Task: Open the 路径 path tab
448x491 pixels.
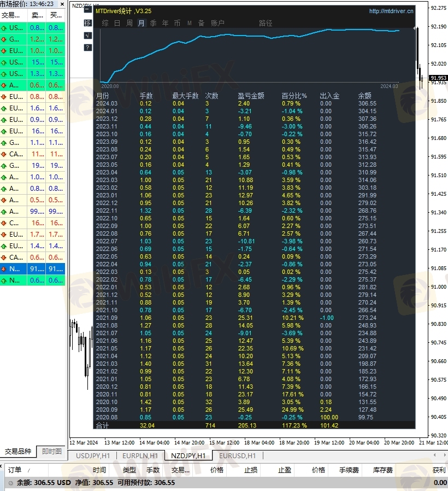Action: tap(266, 23)
